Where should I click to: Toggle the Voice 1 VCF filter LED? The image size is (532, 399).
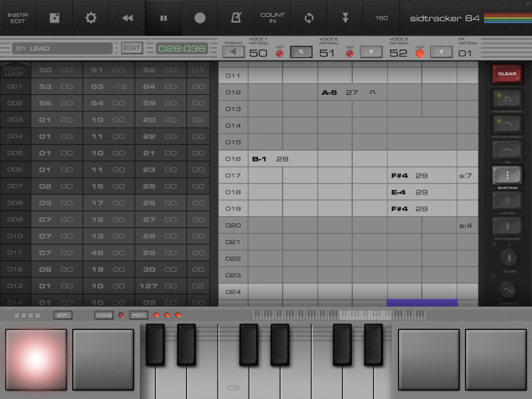coord(280,54)
